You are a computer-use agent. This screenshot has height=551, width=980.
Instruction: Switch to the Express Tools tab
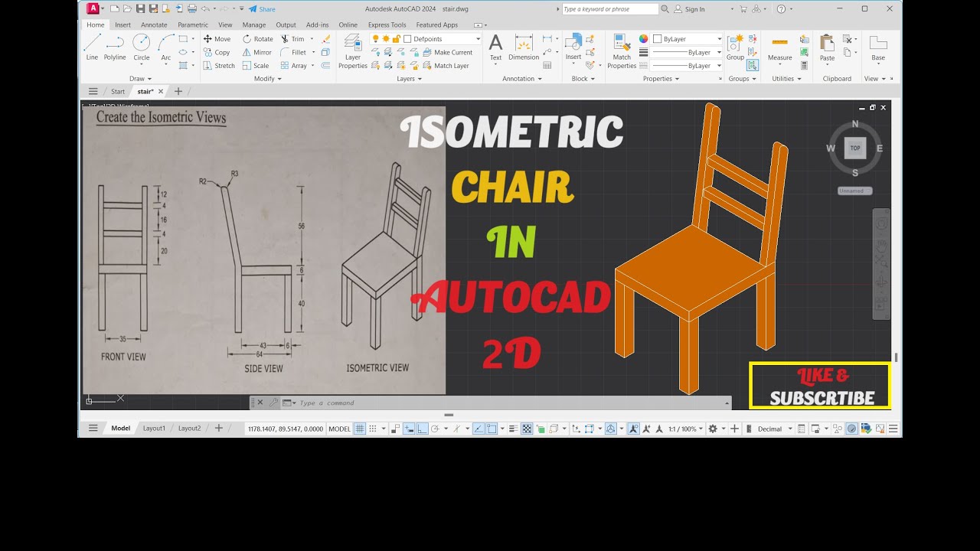[x=387, y=25]
